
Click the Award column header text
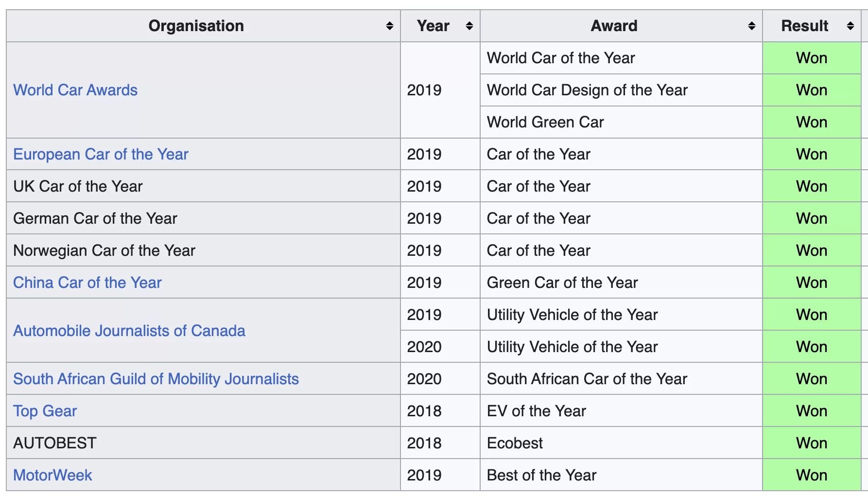[x=614, y=26]
